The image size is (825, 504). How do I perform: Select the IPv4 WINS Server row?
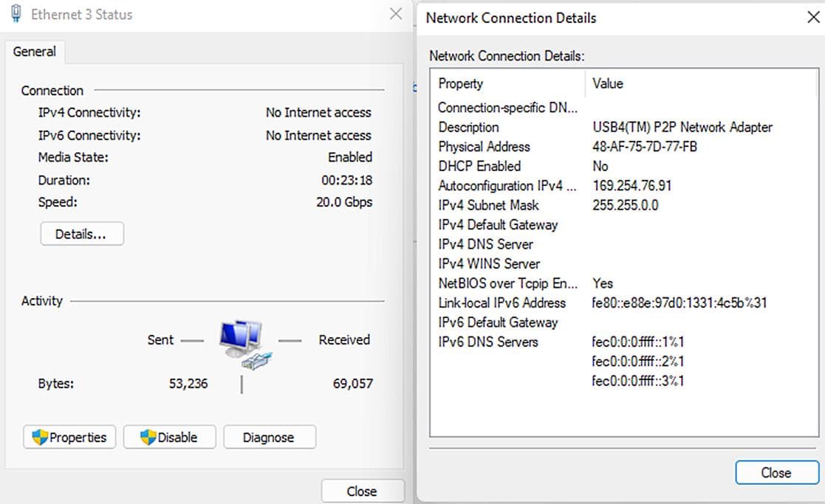[624, 263]
